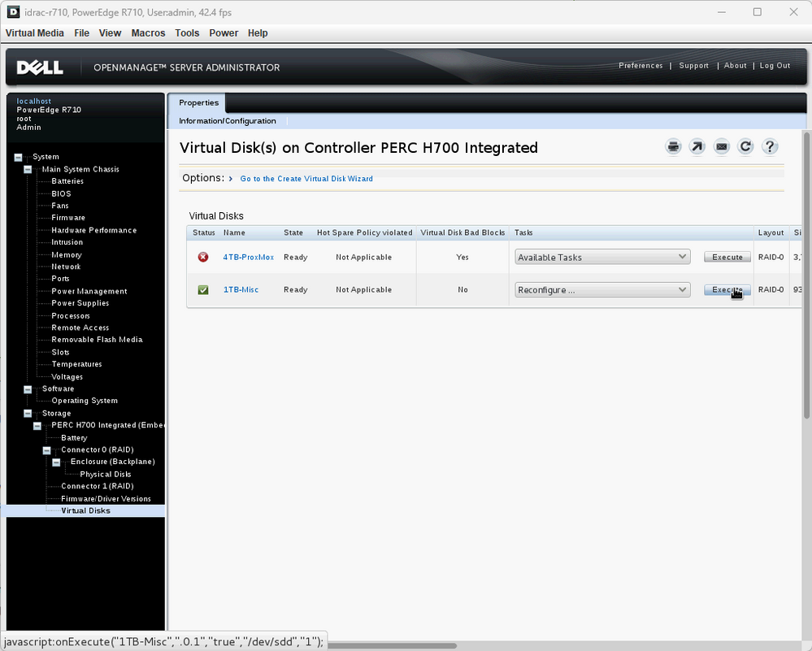Open the Available Tasks dropdown for 4TB-ProxMox

coord(602,257)
